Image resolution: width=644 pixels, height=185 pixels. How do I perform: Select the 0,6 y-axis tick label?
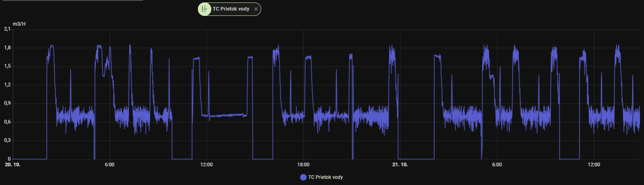[x=7, y=122]
